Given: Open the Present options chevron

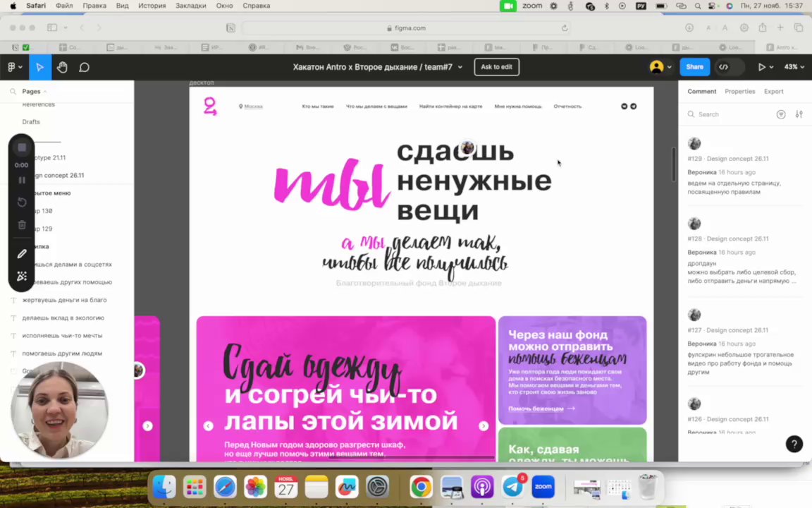Looking at the screenshot, I should click(x=772, y=67).
